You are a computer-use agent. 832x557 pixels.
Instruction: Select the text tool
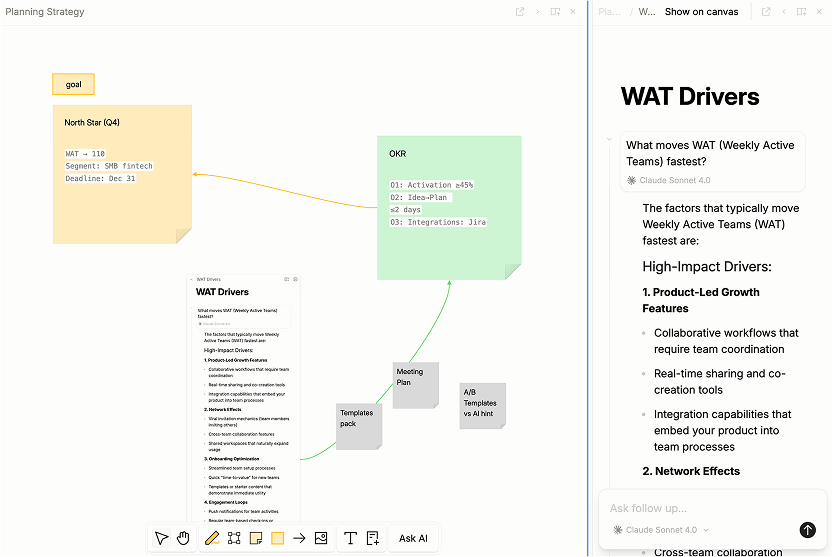[350, 538]
